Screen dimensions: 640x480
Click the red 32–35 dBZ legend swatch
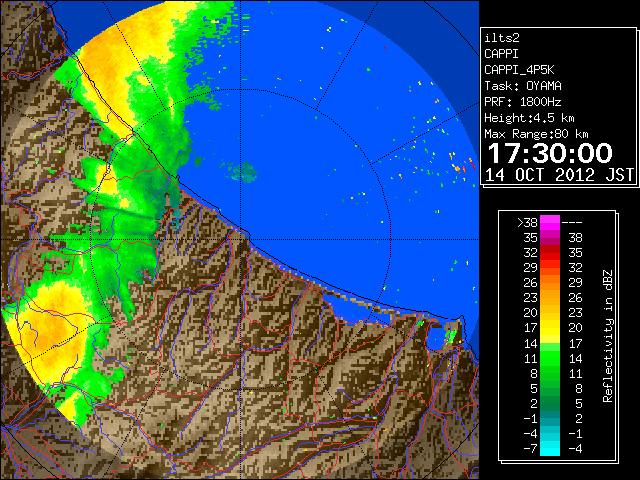click(x=550, y=253)
